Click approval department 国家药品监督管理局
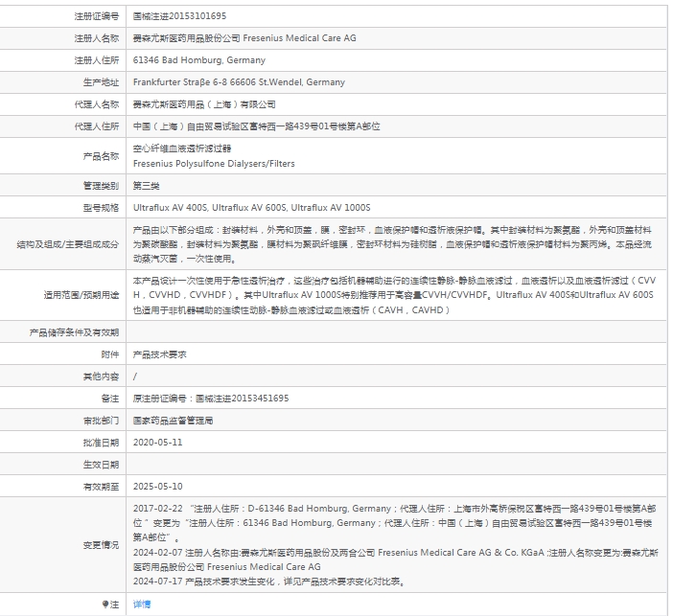This screenshot has width=673, height=616. 173,421
